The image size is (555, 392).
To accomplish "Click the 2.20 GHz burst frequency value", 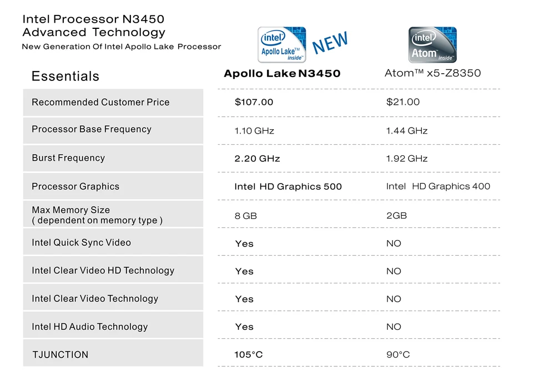I will click(x=257, y=159).
